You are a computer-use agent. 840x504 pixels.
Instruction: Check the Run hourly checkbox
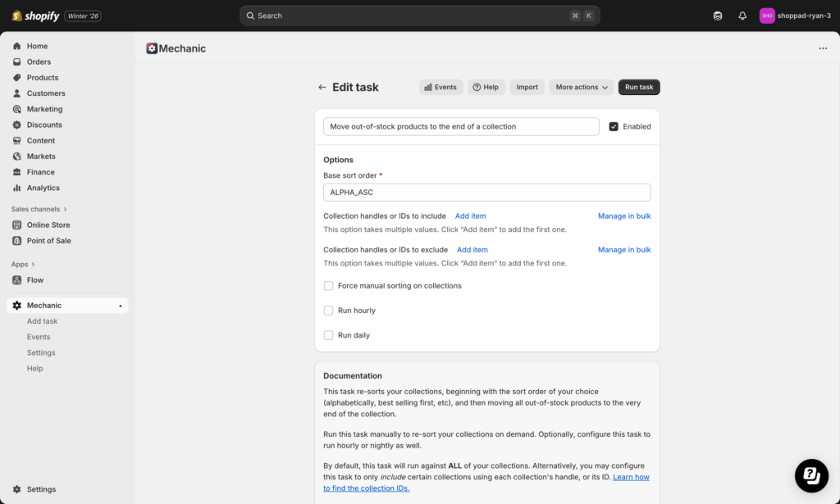pos(328,311)
